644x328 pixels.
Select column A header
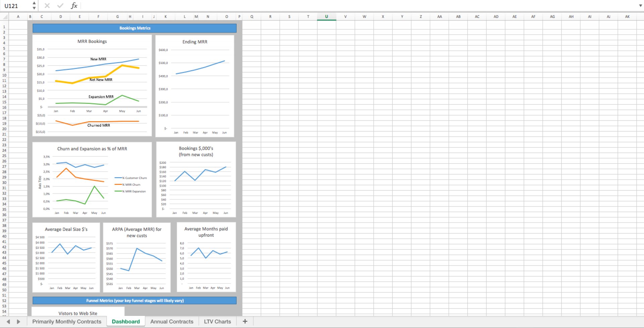pyautogui.click(x=18, y=16)
